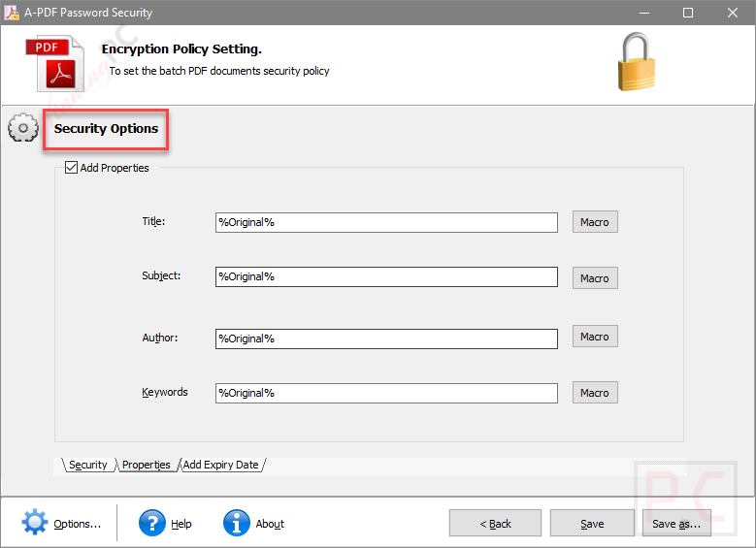Maximize the A-PDF Password Security window

click(x=688, y=13)
